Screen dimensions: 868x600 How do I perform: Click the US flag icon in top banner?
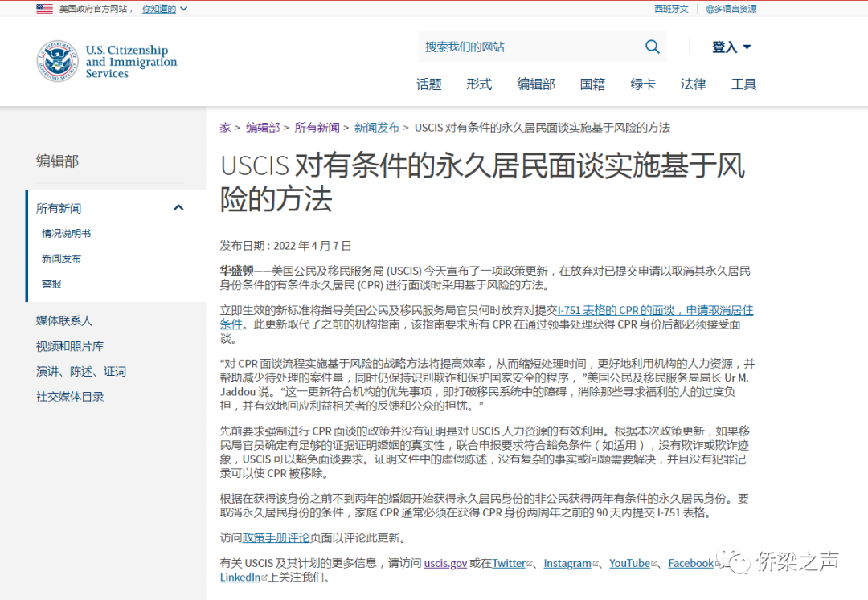pos(44,9)
